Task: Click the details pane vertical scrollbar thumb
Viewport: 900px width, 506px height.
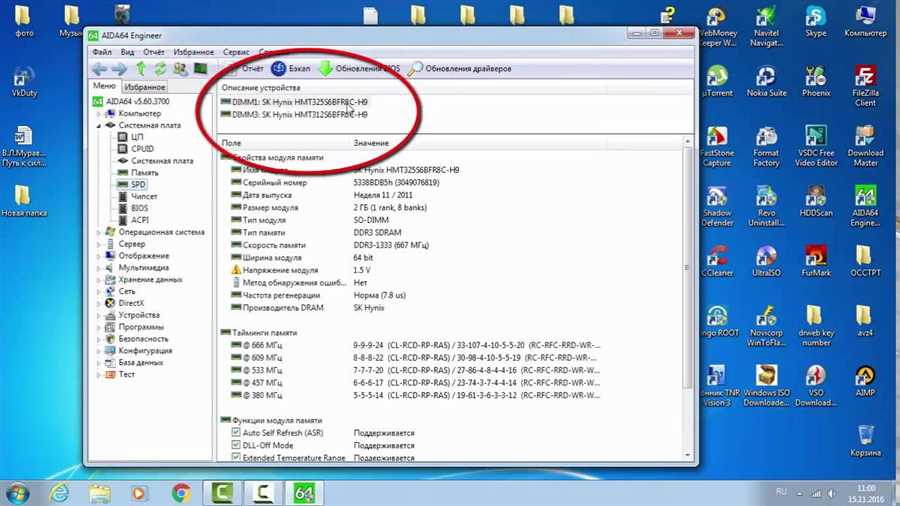Action: 687,267
